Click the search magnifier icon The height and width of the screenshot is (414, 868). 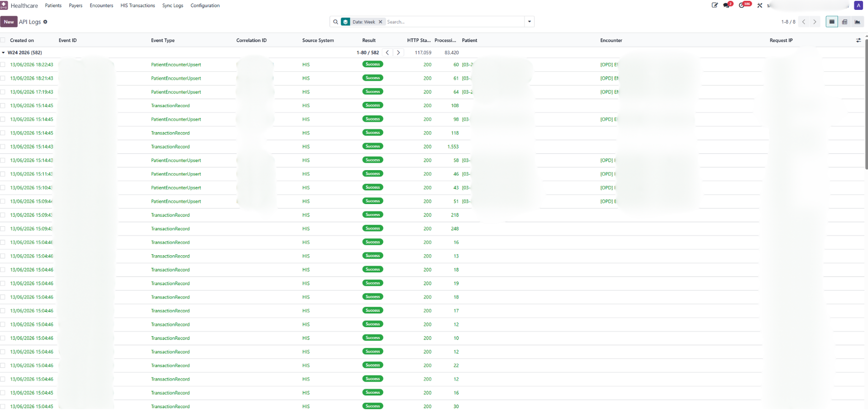pos(336,22)
